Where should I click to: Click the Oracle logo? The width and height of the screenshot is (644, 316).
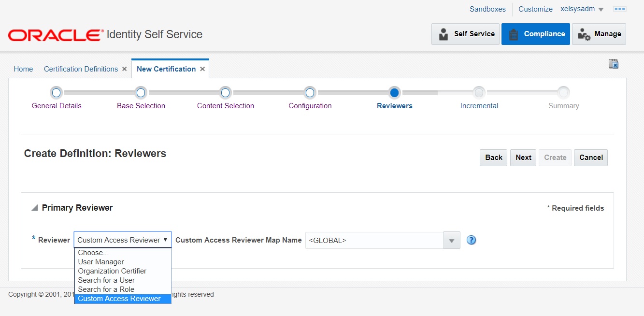pyautogui.click(x=56, y=35)
